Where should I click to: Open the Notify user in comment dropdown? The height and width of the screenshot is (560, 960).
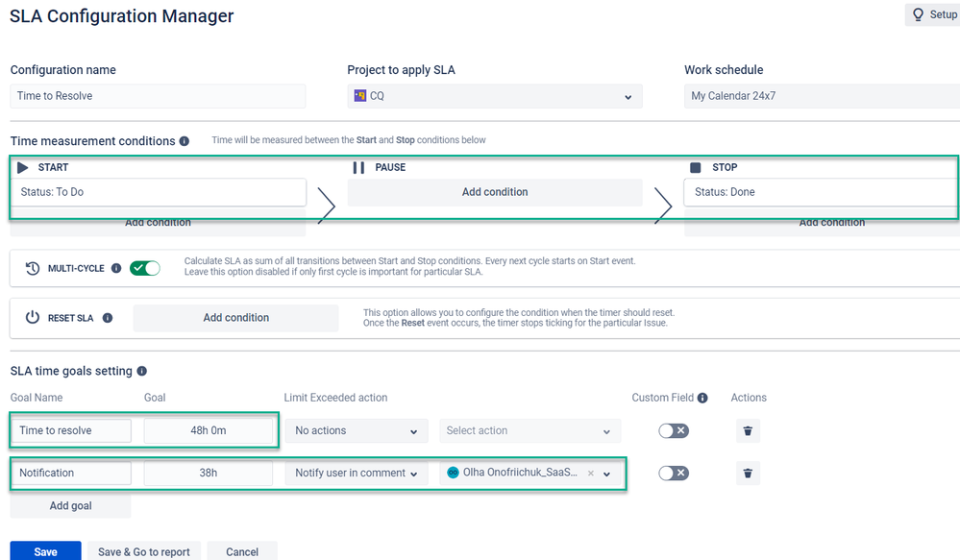click(x=357, y=474)
